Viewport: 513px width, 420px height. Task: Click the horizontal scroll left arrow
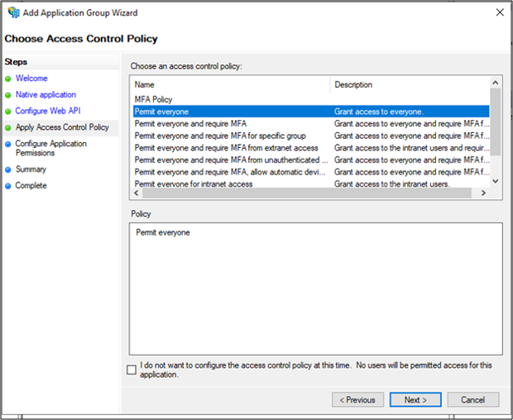tap(137, 193)
